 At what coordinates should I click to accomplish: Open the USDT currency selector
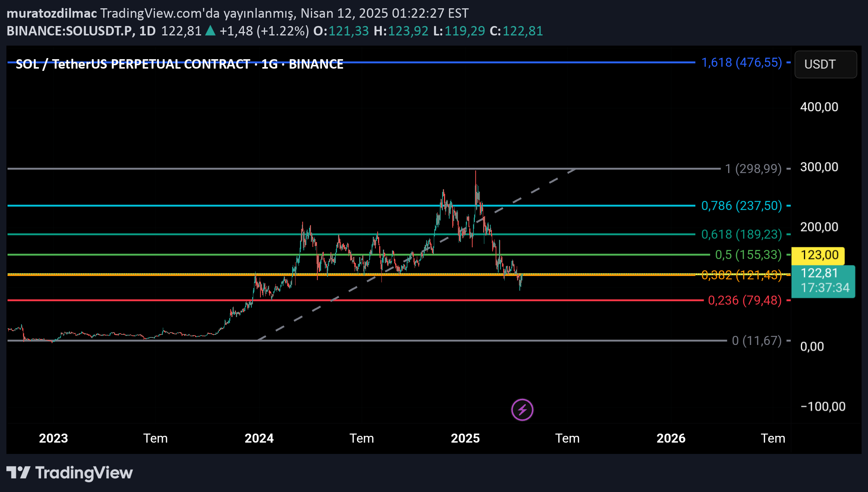(x=825, y=64)
